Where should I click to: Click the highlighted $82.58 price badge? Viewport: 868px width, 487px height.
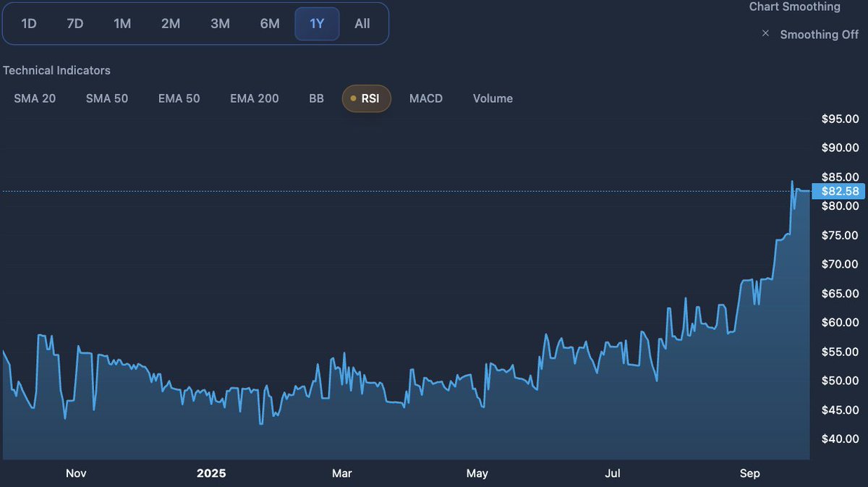840,191
